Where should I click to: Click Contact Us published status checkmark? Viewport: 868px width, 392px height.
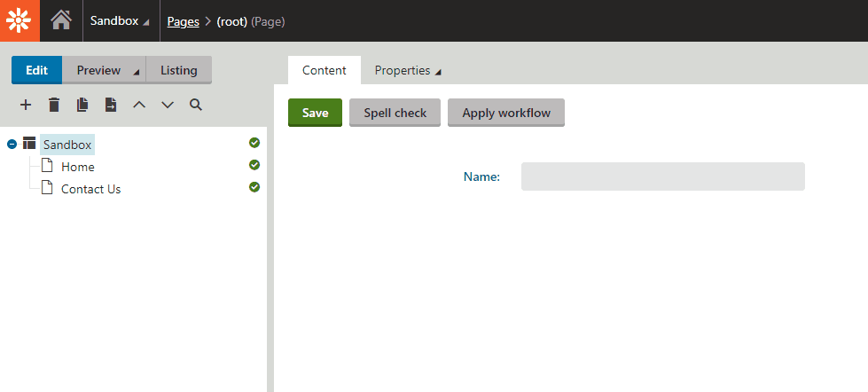coord(254,187)
